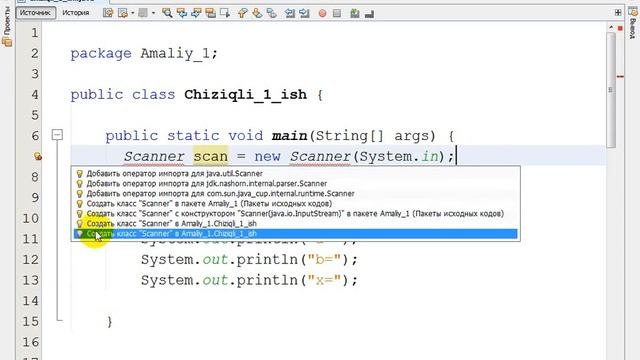640x360 pixels.
Task: Click the method name "main"
Action: [x=290, y=136]
